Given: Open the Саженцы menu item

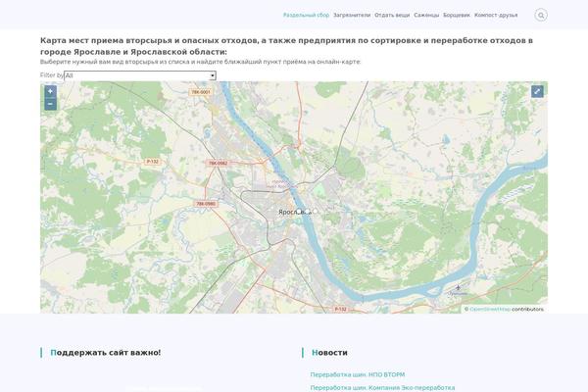Looking at the screenshot, I should [426, 16].
